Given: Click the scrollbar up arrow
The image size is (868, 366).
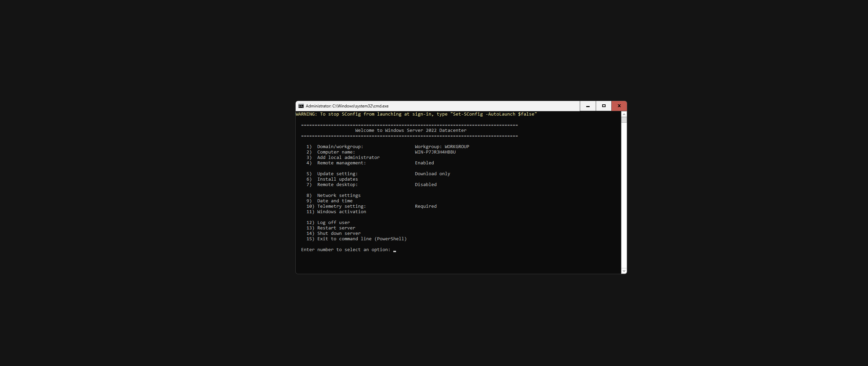Looking at the screenshot, I should coord(624,115).
